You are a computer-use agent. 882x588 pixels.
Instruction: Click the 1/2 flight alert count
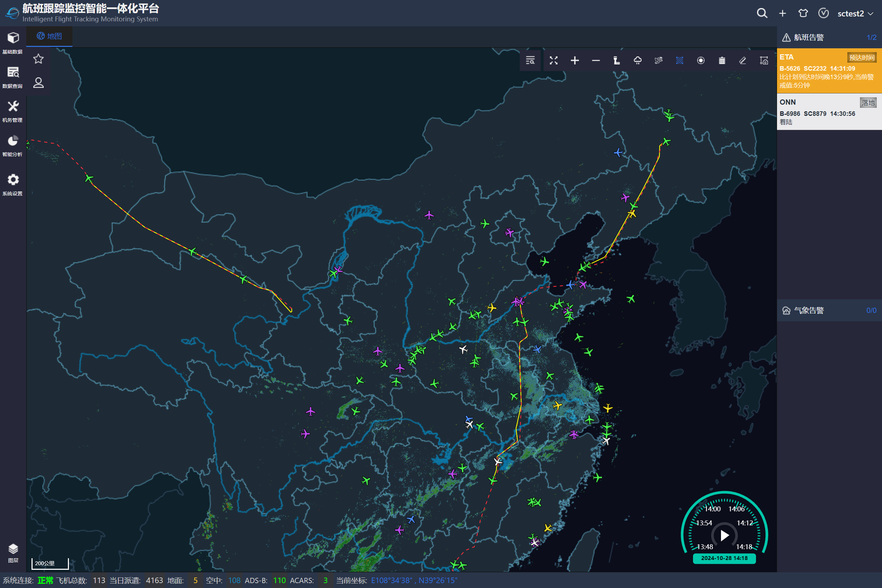[x=871, y=37]
